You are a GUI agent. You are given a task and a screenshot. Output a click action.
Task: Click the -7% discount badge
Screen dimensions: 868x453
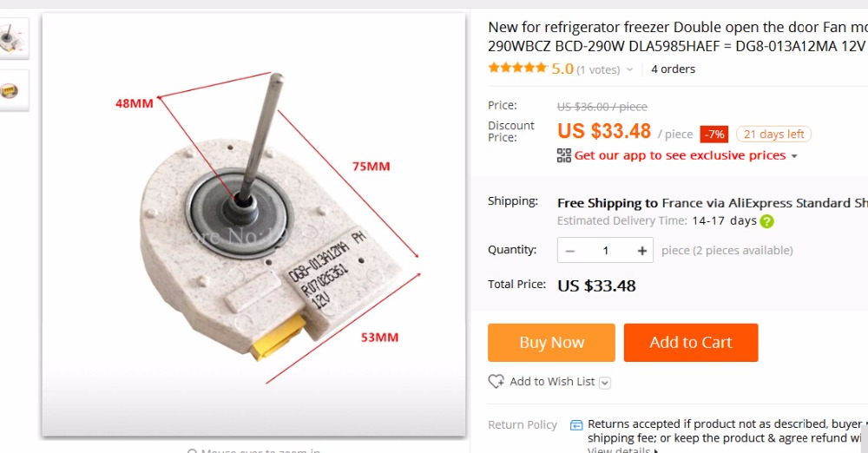click(x=714, y=135)
